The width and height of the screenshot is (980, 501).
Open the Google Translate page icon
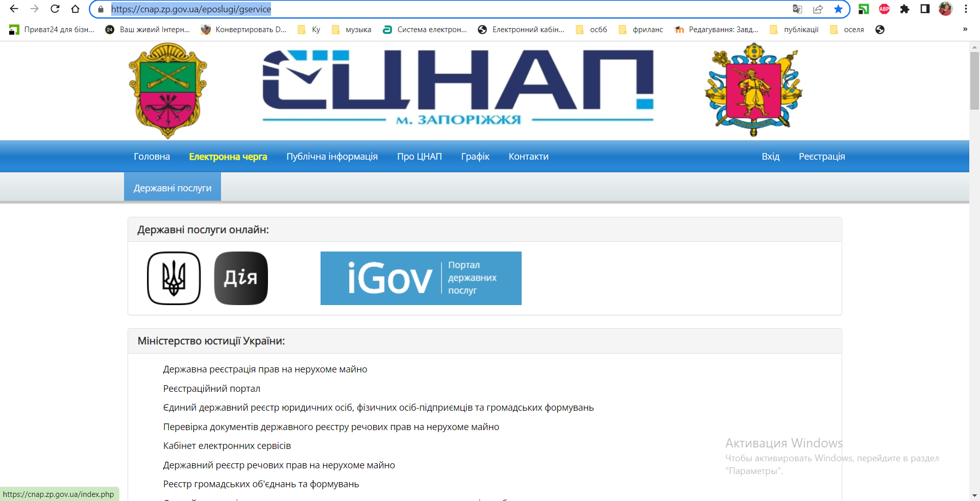797,9
